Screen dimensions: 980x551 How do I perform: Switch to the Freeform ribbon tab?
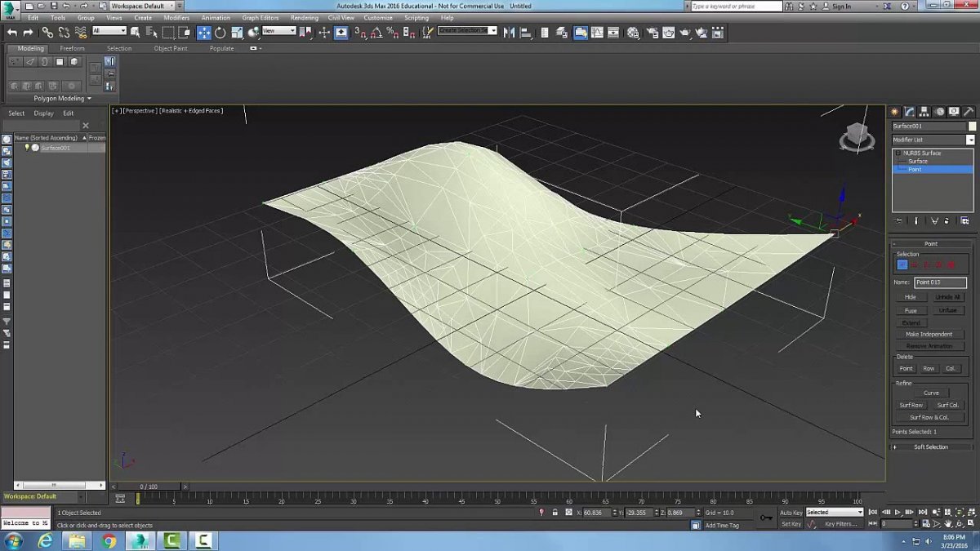click(x=72, y=48)
